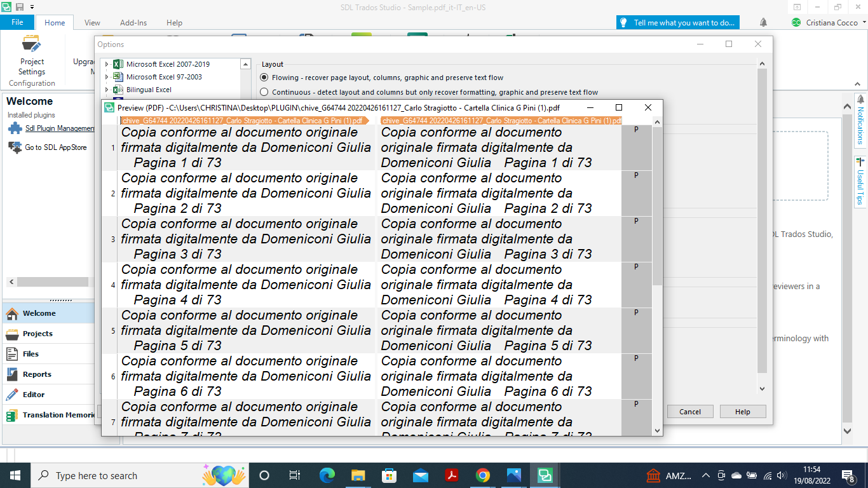Select Microsoft Excel 2007-2019 file type

tap(168, 64)
